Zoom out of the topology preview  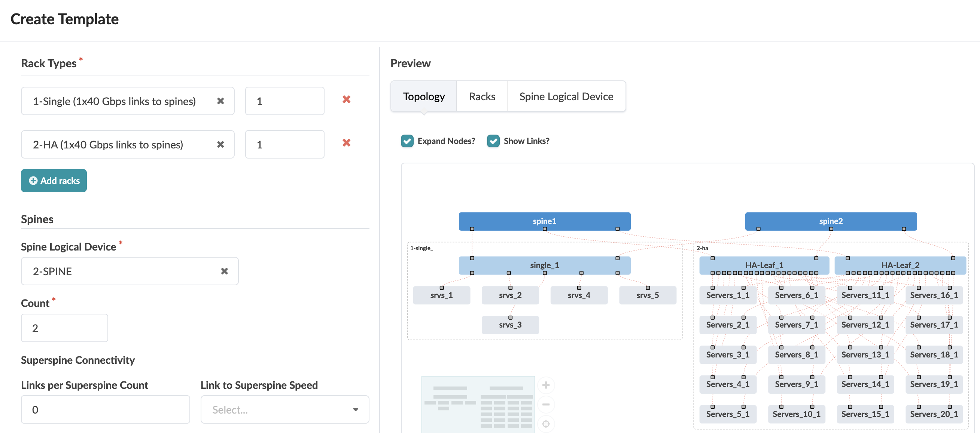point(546,405)
